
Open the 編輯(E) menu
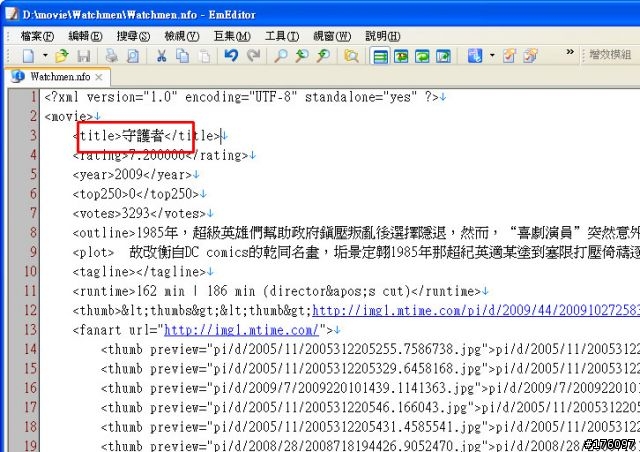click(85, 36)
